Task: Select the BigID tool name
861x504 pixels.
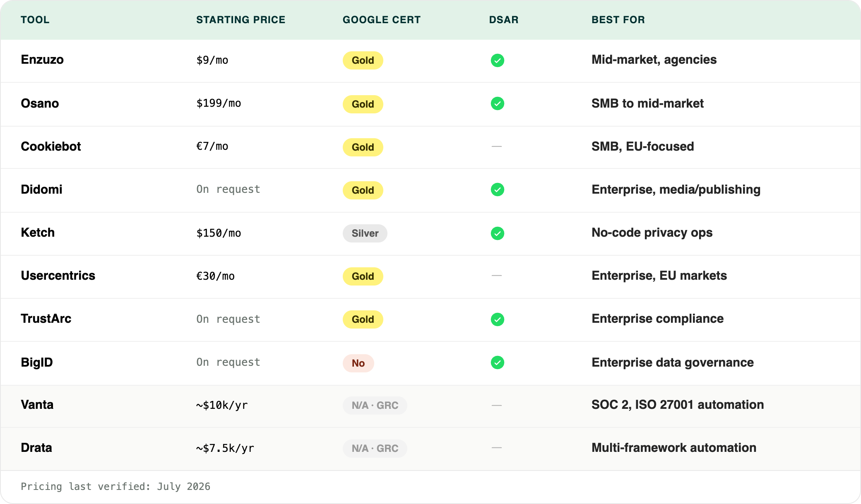Action: pyautogui.click(x=37, y=362)
